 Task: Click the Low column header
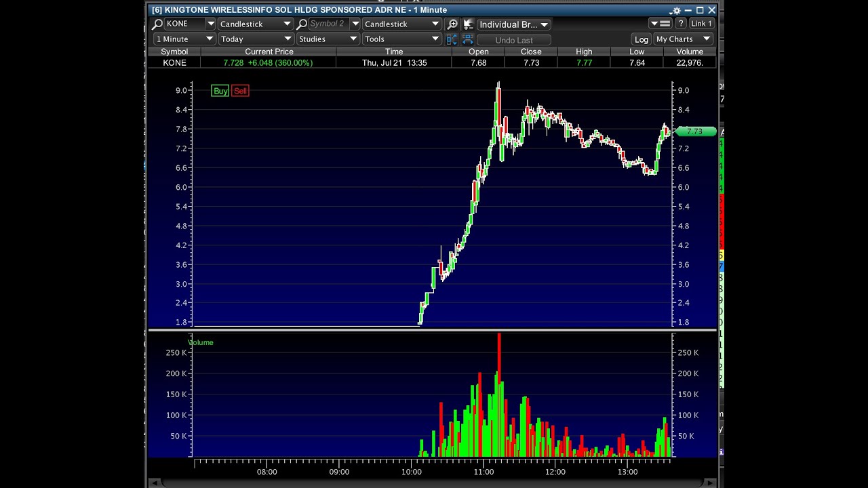pos(637,52)
